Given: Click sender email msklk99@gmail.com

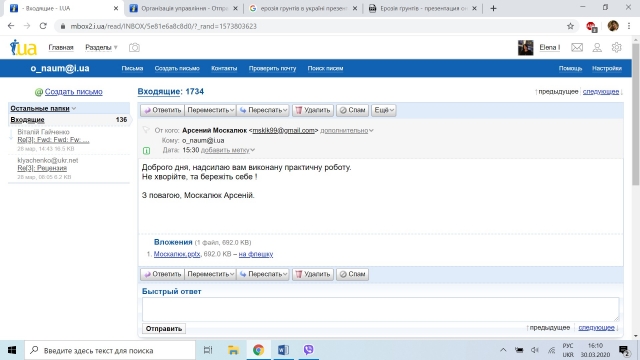Looking at the screenshot, I should (x=283, y=131).
